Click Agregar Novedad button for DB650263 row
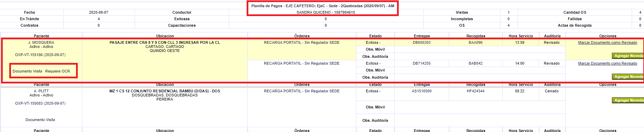644x132 pixels. point(628,56)
